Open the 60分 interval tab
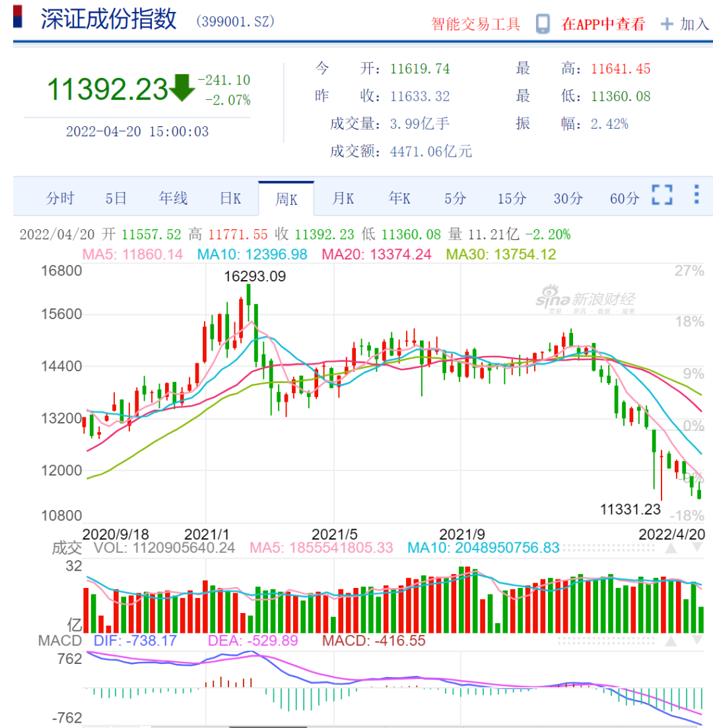Image resolution: width=713 pixels, height=728 pixels. [x=625, y=199]
